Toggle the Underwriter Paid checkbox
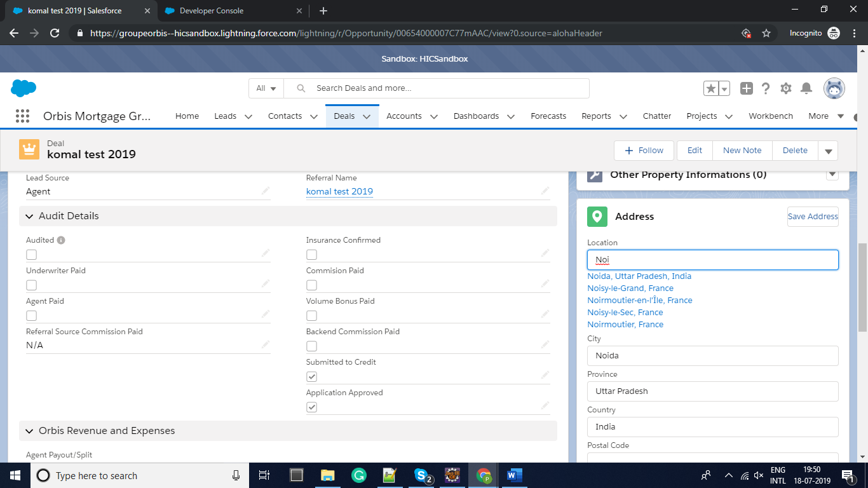Screen dimensions: 868x488 click(x=31, y=285)
